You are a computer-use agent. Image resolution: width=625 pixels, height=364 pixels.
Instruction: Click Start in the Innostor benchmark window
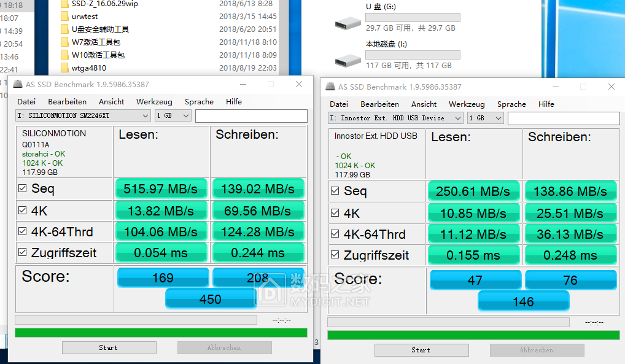(421, 350)
